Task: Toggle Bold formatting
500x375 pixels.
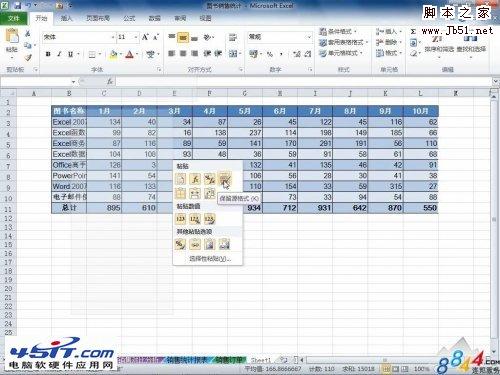Action: pos(48,54)
